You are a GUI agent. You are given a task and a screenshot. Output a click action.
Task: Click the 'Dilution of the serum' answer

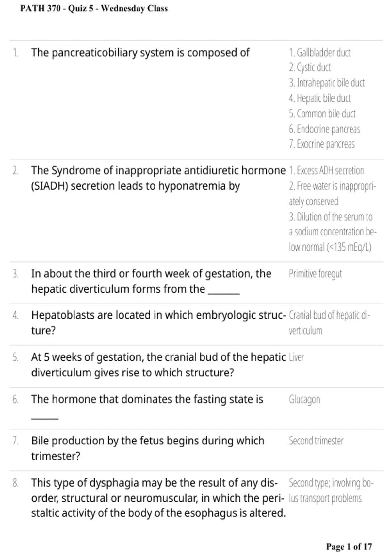tap(333, 232)
